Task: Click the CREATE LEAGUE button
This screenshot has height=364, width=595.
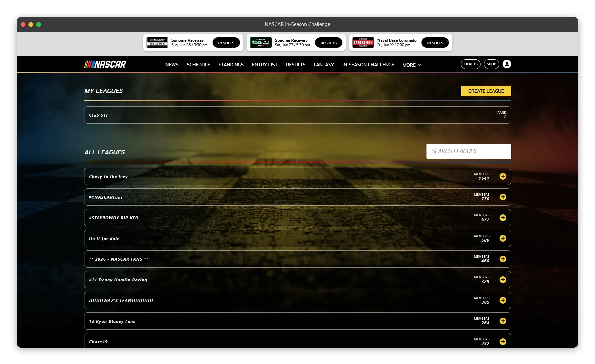Action: coord(486,91)
